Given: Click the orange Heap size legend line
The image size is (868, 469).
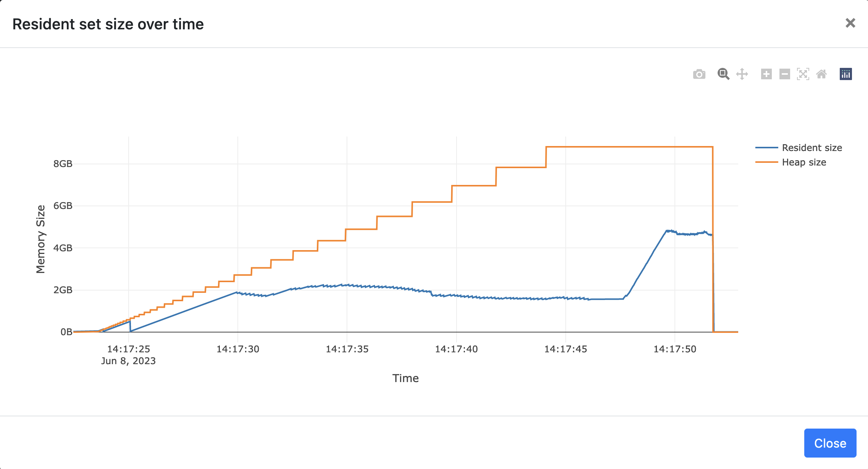Looking at the screenshot, I should (x=766, y=162).
